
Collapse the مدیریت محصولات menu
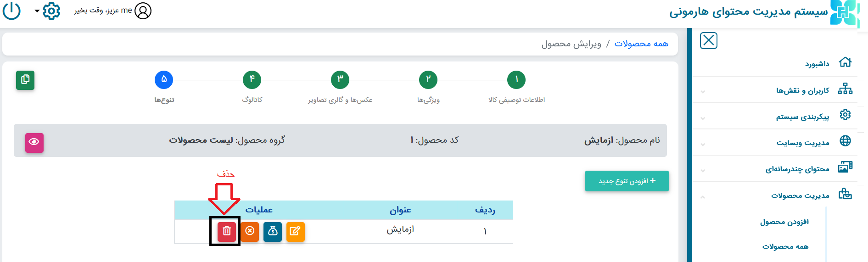coord(800,195)
